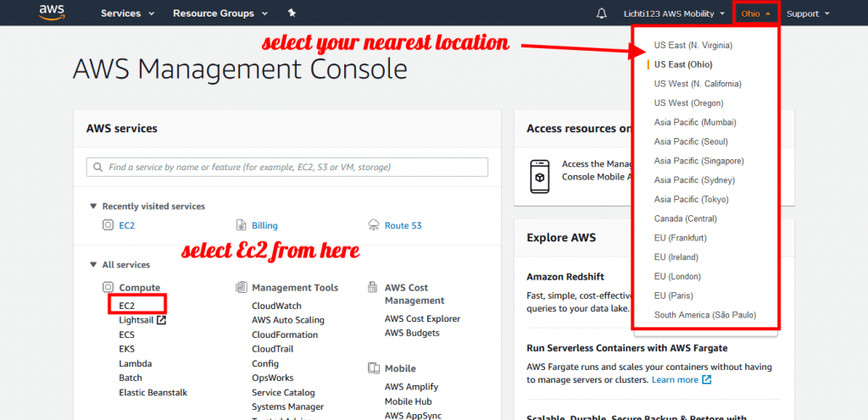Open the EKS service

[127, 349]
